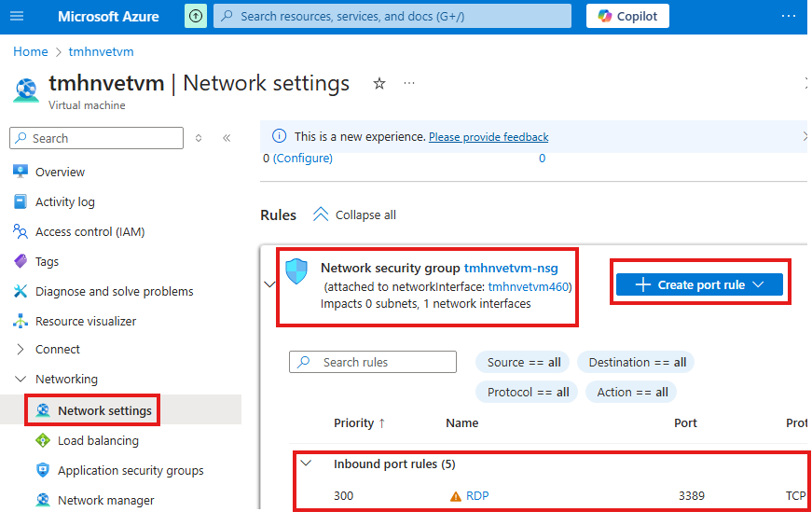Click the Application security groups shield icon

[43, 470]
